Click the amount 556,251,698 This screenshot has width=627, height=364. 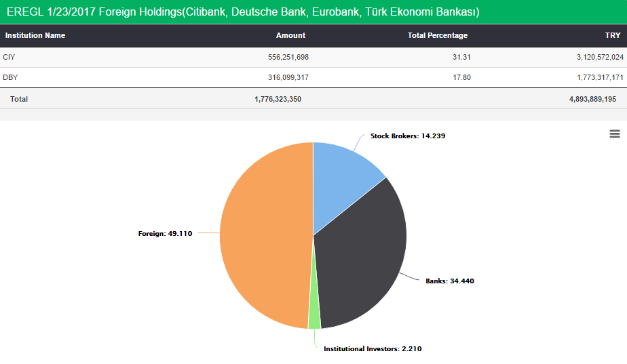288,57
